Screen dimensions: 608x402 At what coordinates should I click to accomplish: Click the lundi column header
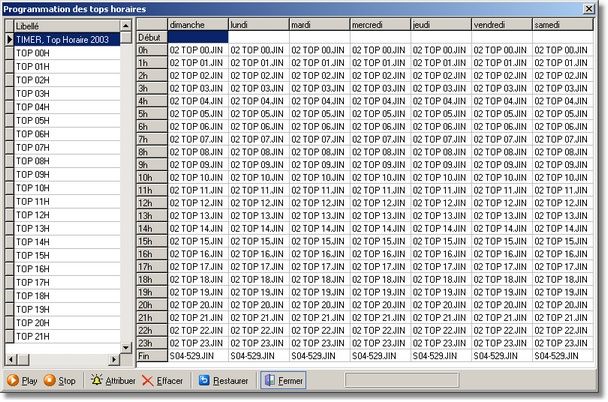click(x=259, y=24)
